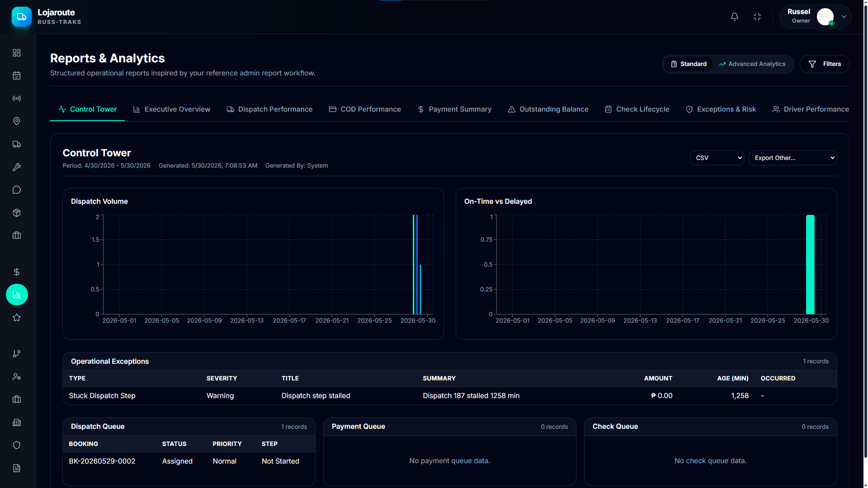This screenshot has width=868, height=488.
Task: Click the 1,258 age value
Action: coord(740,396)
